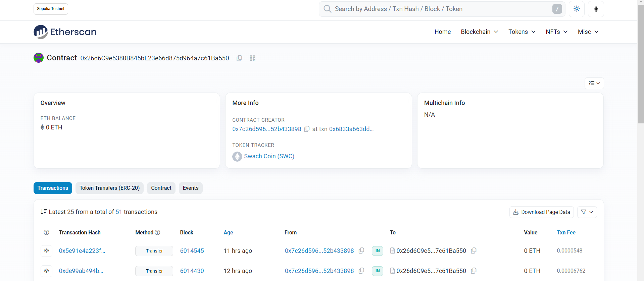Click the slash shortcut key badge
This screenshot has width=644, height=281.
pyautogui.click(x=557, y=9)
